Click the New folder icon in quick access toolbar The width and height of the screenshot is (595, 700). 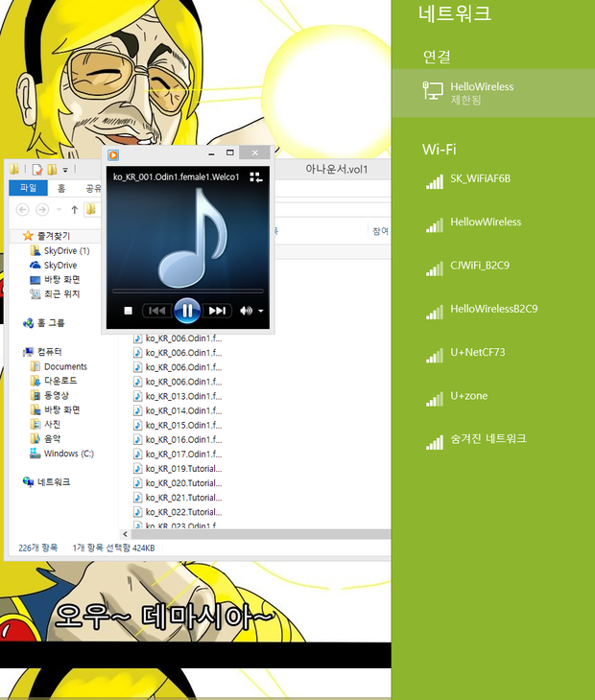point(52,169)
